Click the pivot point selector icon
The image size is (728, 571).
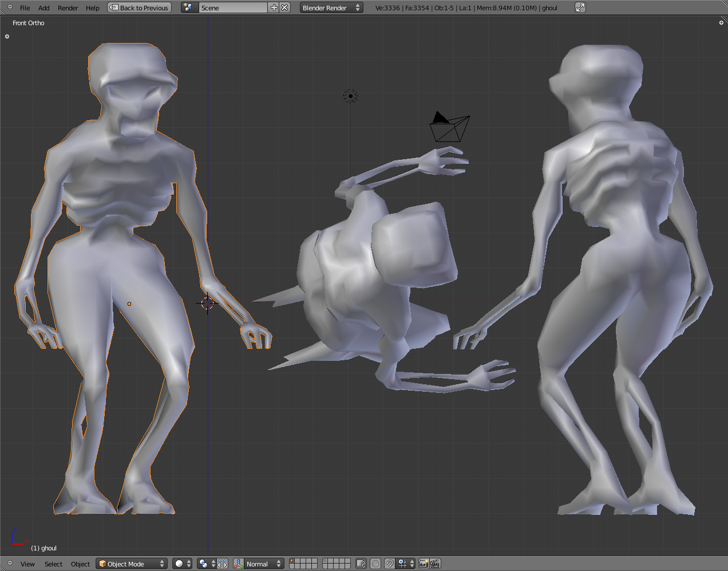(x=205, y=564)
